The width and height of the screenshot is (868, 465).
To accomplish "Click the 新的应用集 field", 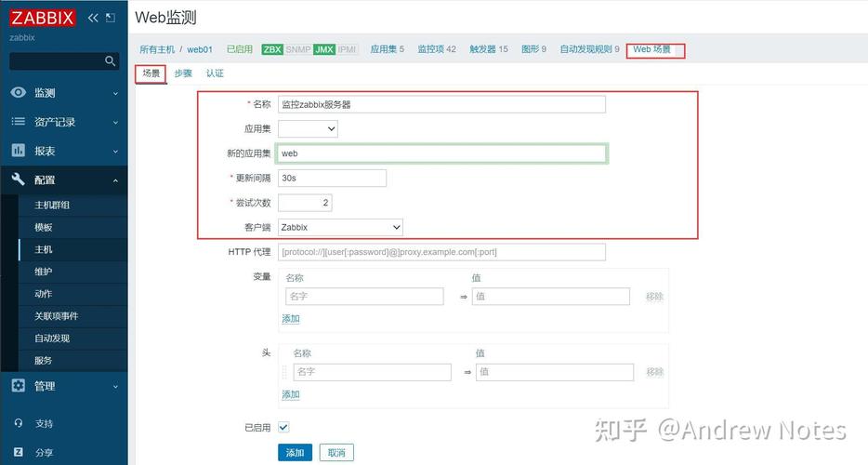I will coord(441,153).
